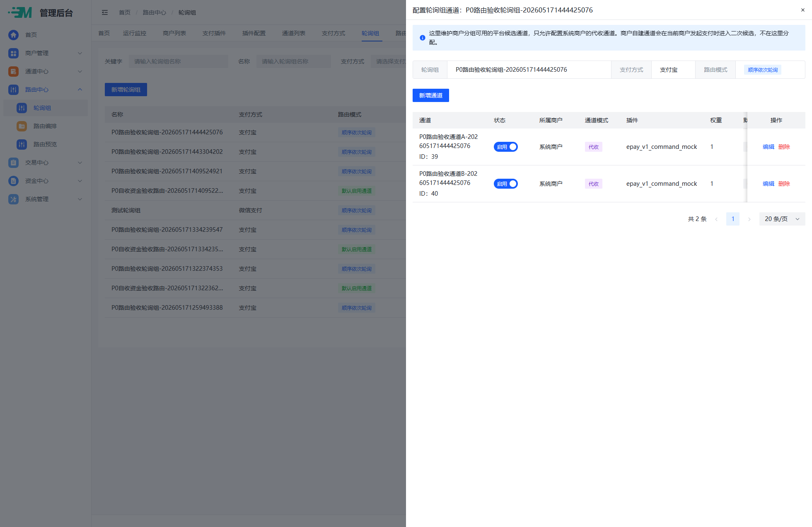Click the 3M logo in the sidebar
Viewport: 812px width, 527px height.
click(x=20, y=12)
